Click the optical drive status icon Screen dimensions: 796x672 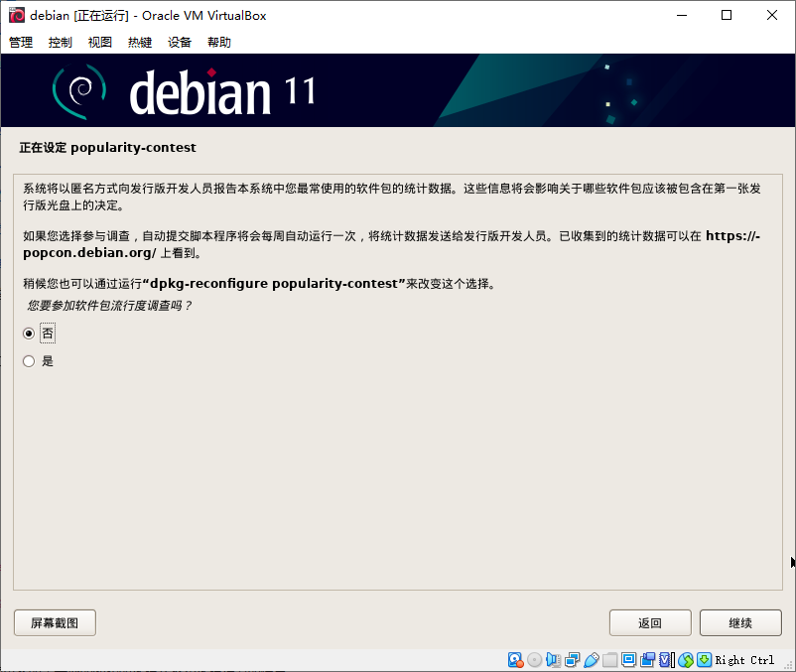coord(534,660)
